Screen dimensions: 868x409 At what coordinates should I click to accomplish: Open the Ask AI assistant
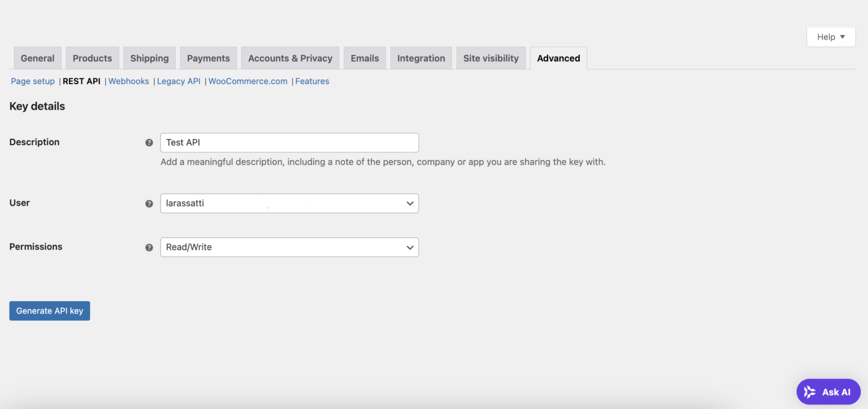(828, 391)
